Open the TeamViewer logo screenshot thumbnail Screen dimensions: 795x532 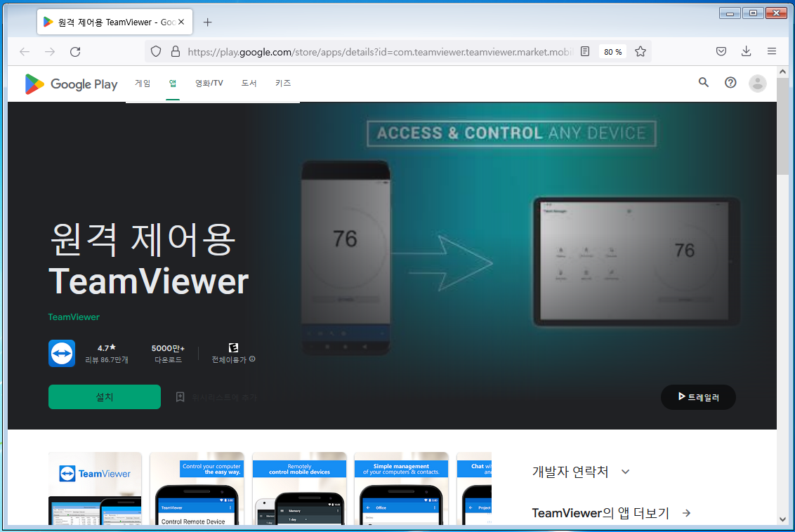coord(95,488)
